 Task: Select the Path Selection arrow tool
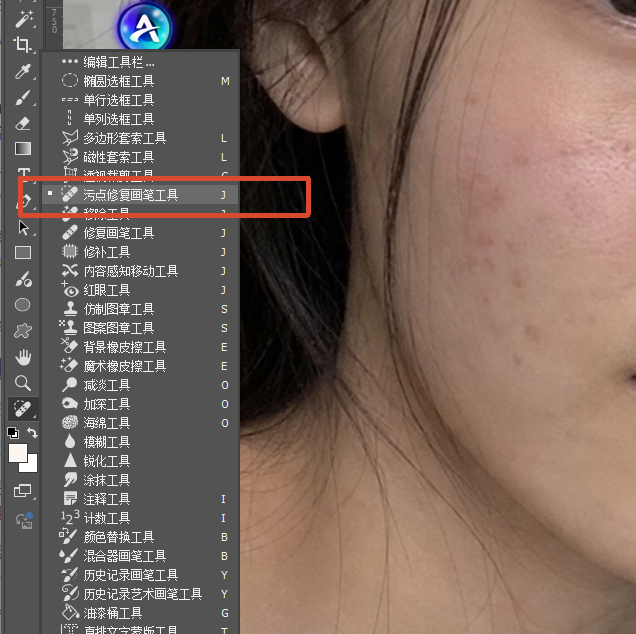pyautogui.click(x=24, y=228)
